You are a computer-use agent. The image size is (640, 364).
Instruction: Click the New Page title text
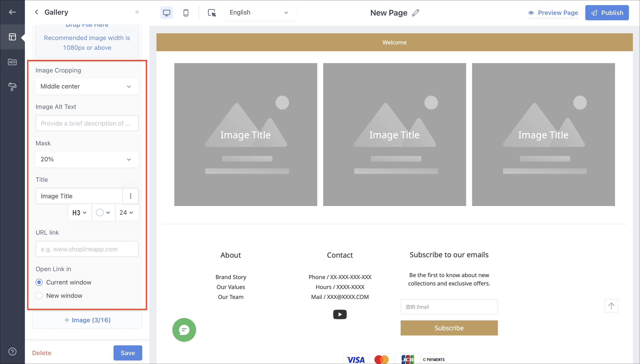coord(389,12)
